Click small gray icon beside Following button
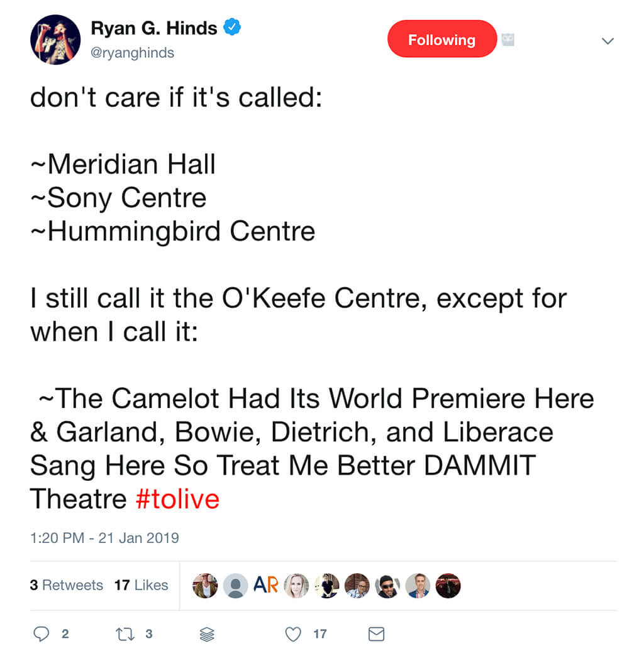 point(507,40)
